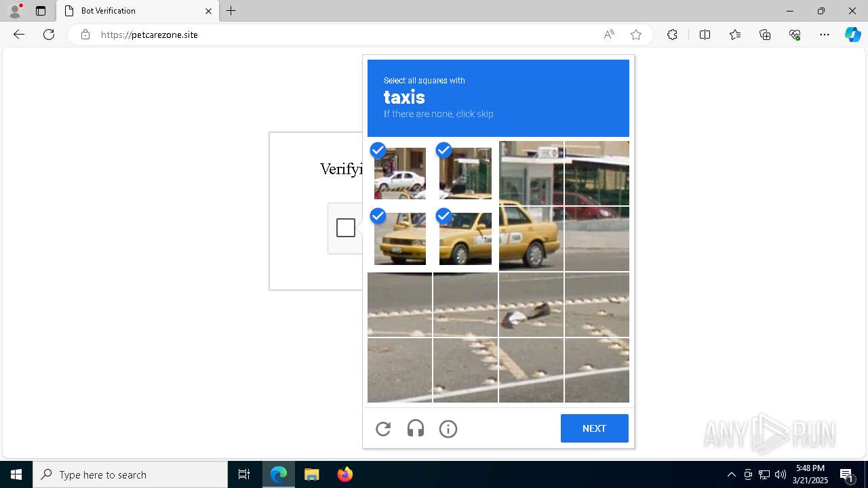Select the Bot Verification tab

coord(138,11)
